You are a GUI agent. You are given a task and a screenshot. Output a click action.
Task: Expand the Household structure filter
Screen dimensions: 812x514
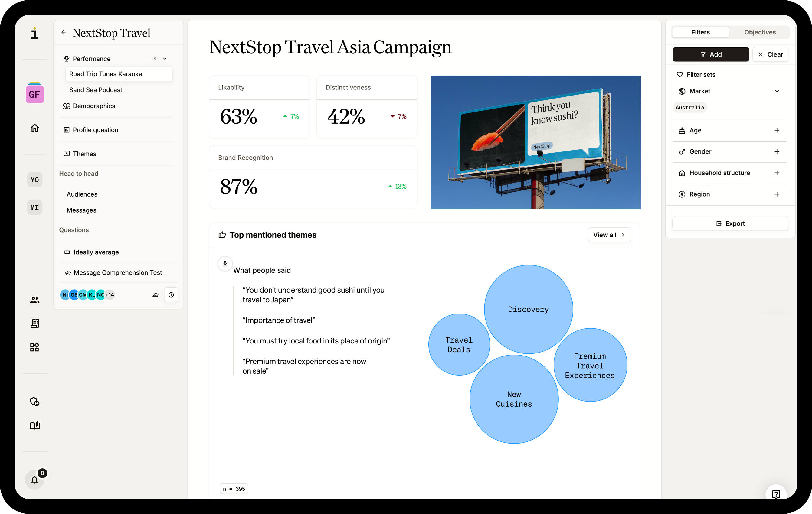777,173
